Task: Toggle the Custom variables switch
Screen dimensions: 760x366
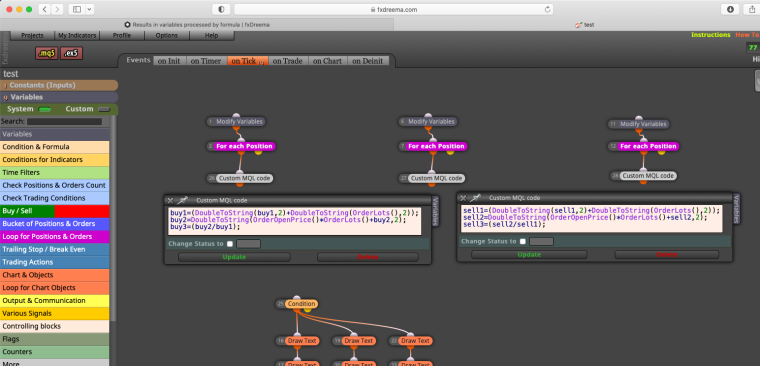Action: click(104, 110)
